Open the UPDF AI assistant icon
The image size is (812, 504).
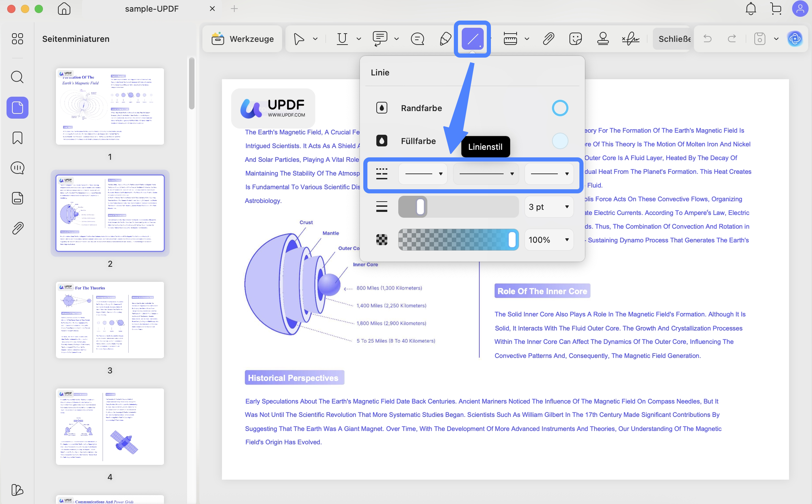tap(795, 39)
